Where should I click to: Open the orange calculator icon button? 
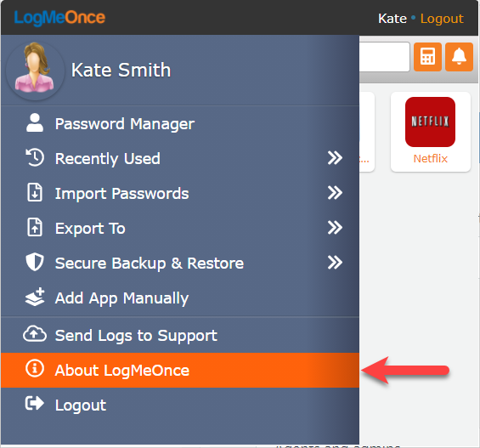point(427,57)
